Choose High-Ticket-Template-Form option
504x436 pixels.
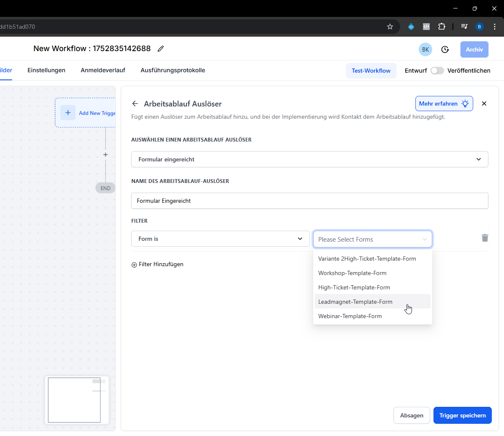pos(373,287)
